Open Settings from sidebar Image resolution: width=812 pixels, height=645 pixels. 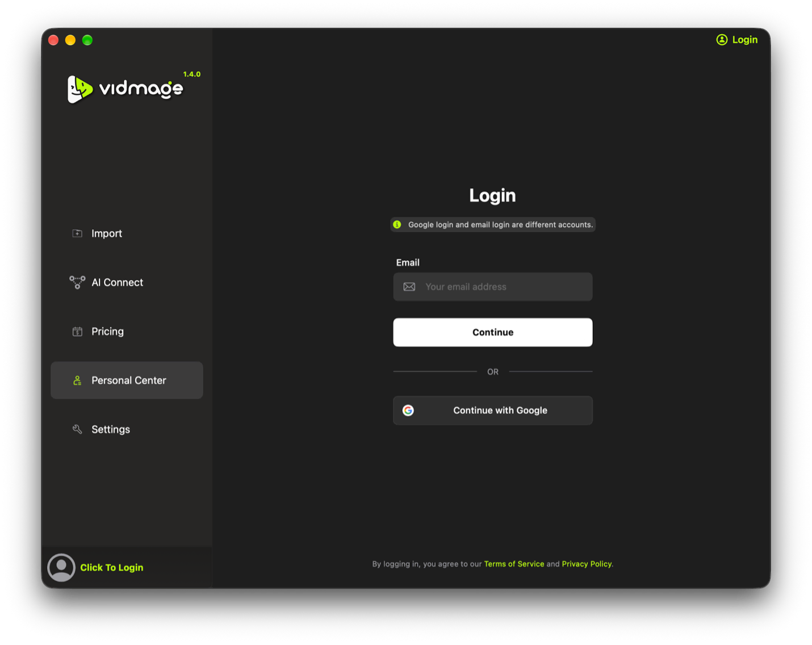(x=127, y=429)
